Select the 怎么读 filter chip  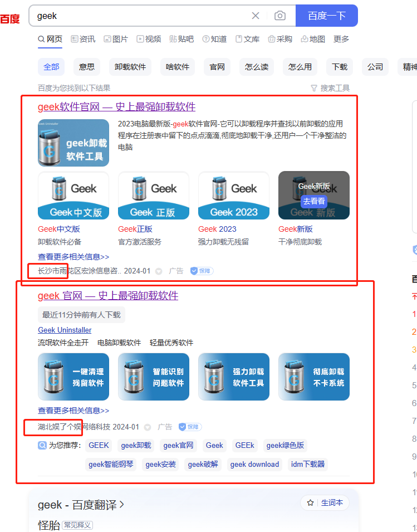(257, 67)
